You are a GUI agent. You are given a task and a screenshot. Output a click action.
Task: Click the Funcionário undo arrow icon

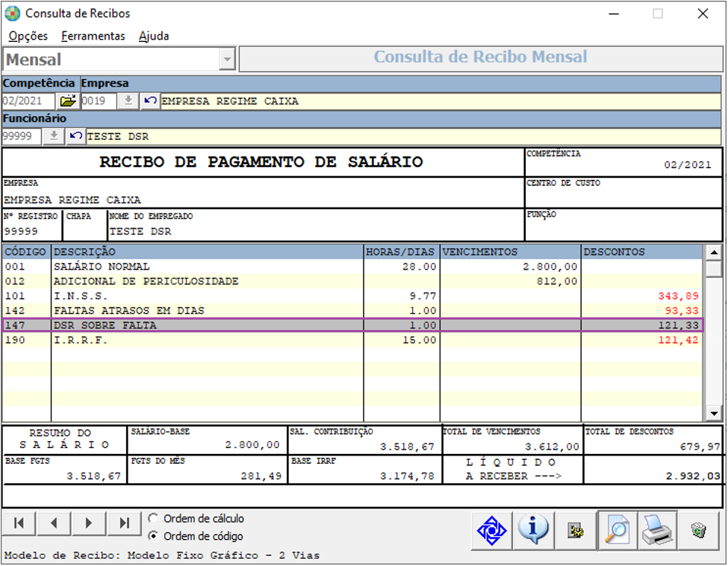tap(75, 136)
